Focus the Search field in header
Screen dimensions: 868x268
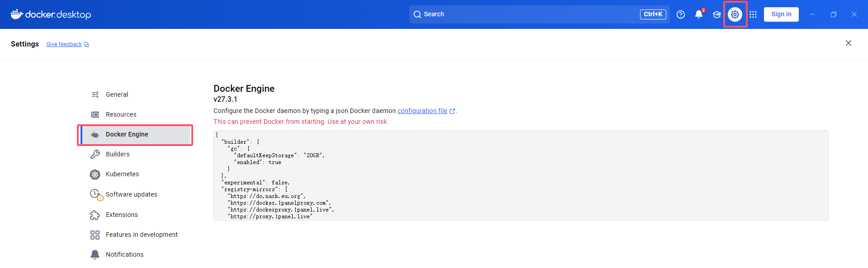pos(539,14)
